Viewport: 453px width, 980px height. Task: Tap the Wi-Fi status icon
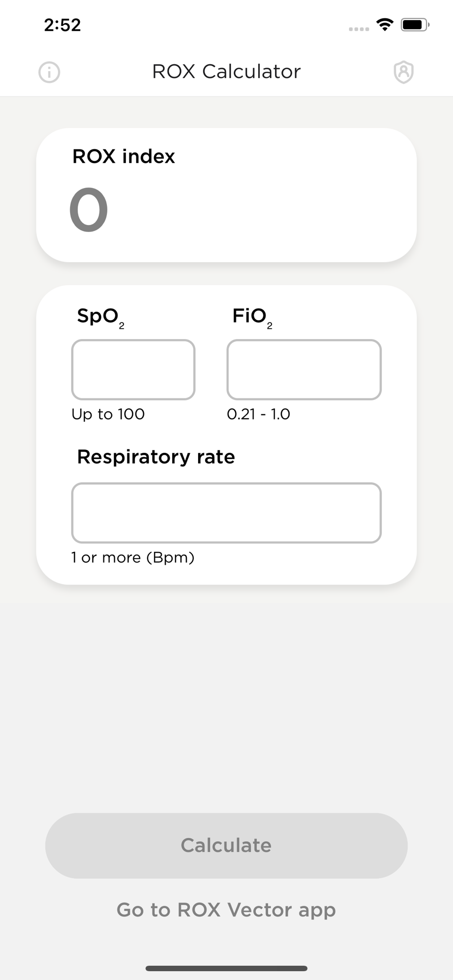tap(385, 24)
